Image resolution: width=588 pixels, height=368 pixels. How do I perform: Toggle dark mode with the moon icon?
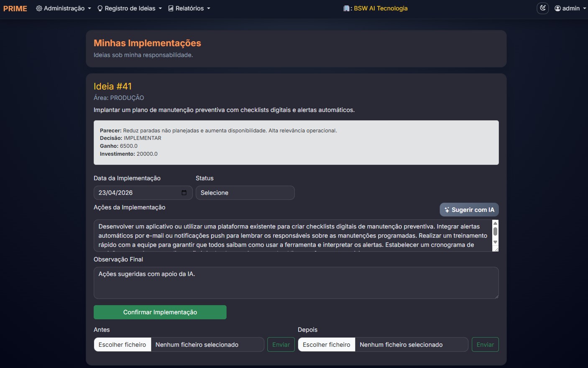click(x=542, y=8)
